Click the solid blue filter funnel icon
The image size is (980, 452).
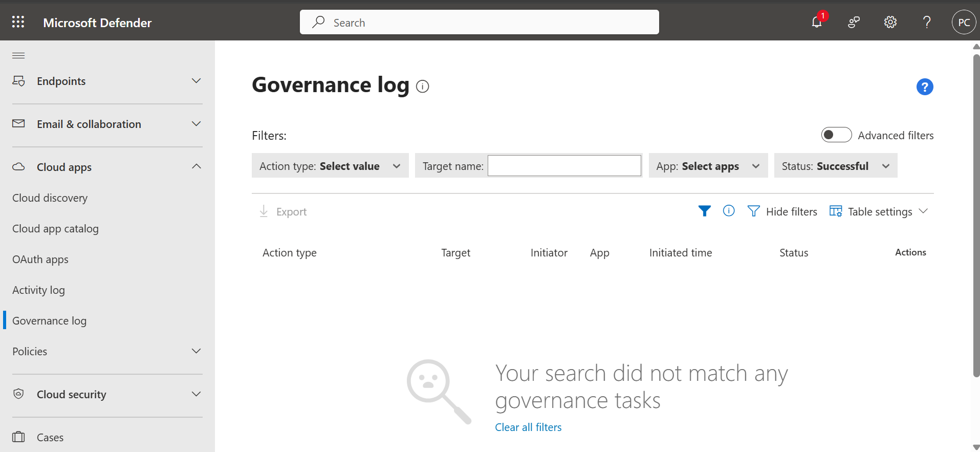click(705, 211)
